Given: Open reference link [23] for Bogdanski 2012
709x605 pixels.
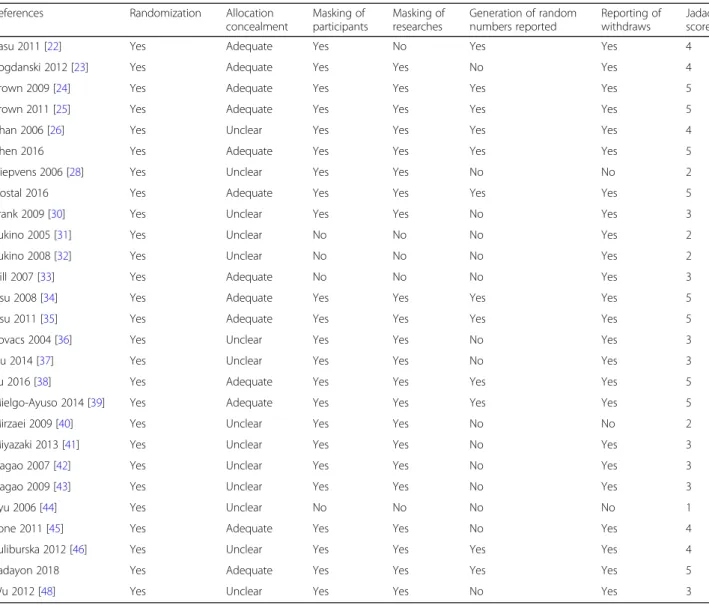Looking at the screenshot, I should 80,67.
